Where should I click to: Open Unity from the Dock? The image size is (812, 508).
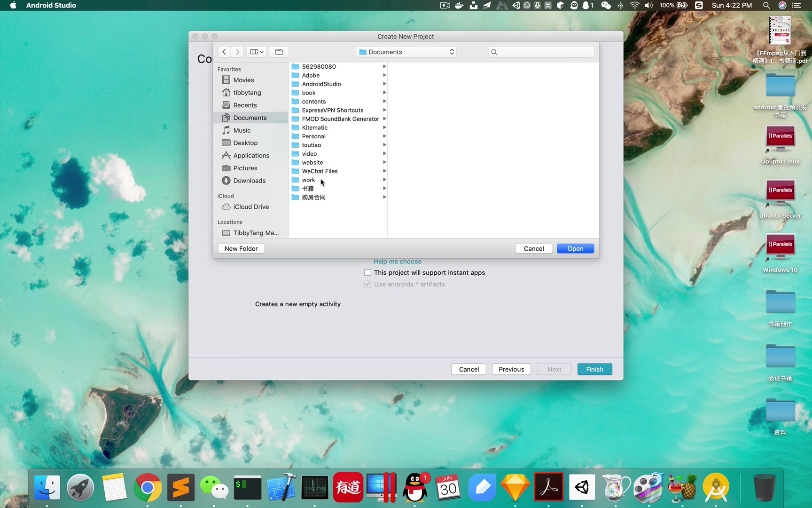(582, 487)
